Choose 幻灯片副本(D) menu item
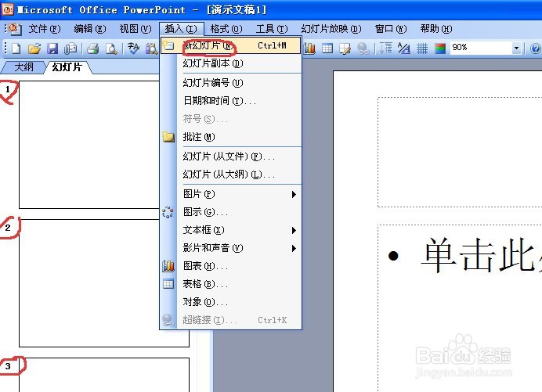The image size is (542, 392). click(230, 63)
